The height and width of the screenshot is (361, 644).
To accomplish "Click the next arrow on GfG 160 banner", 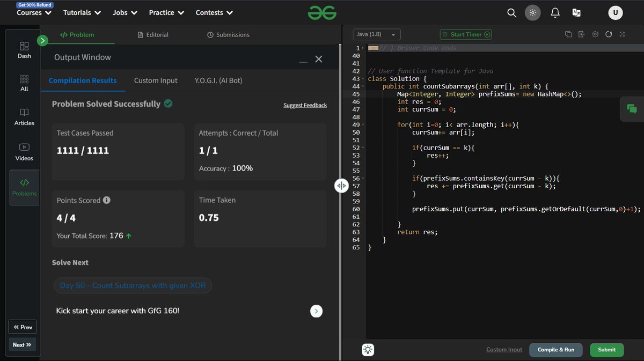I will pos(317,311).
